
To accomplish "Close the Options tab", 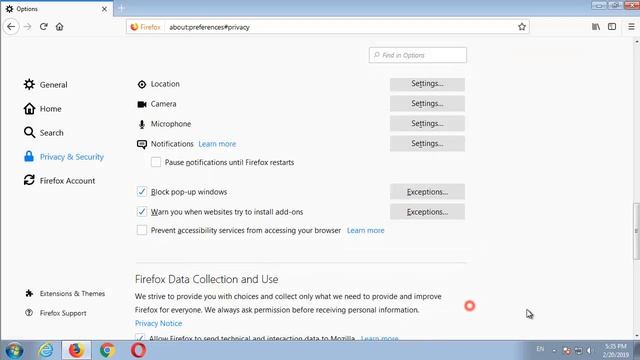I will pos(104,9).
